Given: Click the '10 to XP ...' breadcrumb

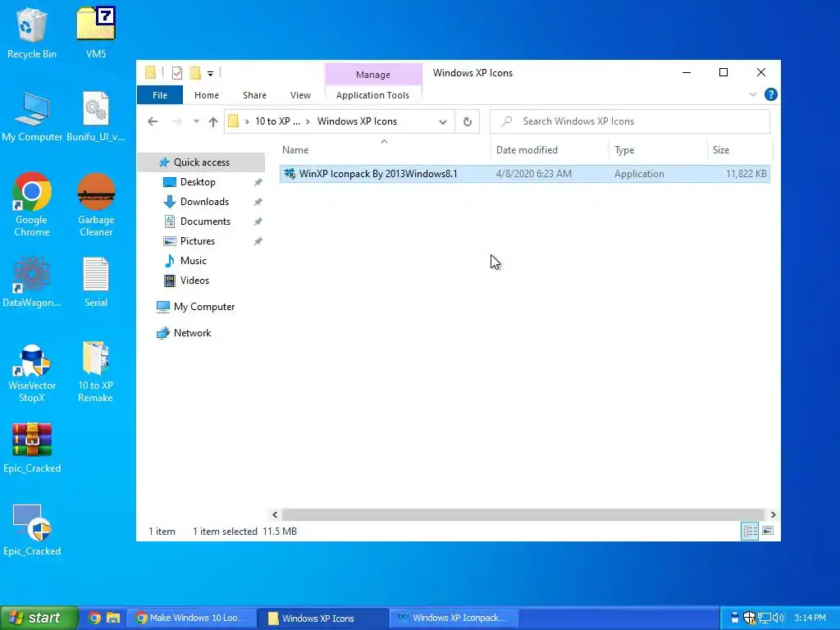Looking at the screenshot, I should tap(277, 121).
